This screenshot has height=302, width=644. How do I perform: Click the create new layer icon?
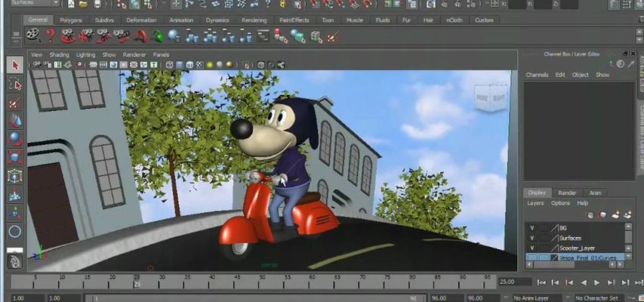pos(615,214)
